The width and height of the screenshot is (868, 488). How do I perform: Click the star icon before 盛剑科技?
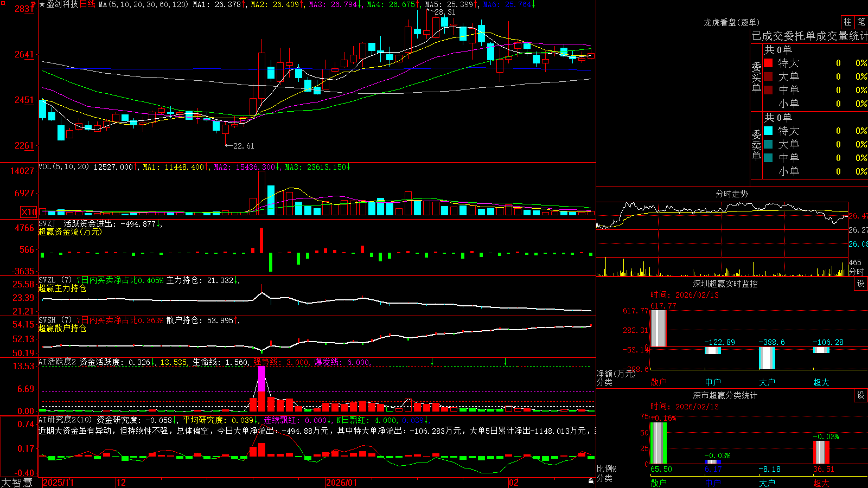[x=42, y=4]
